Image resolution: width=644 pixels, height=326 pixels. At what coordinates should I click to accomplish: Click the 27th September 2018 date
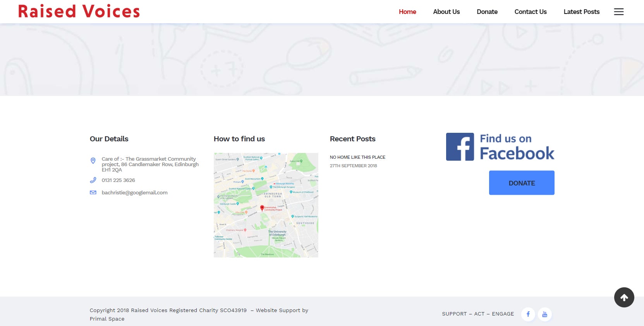(x=353, y=166)
